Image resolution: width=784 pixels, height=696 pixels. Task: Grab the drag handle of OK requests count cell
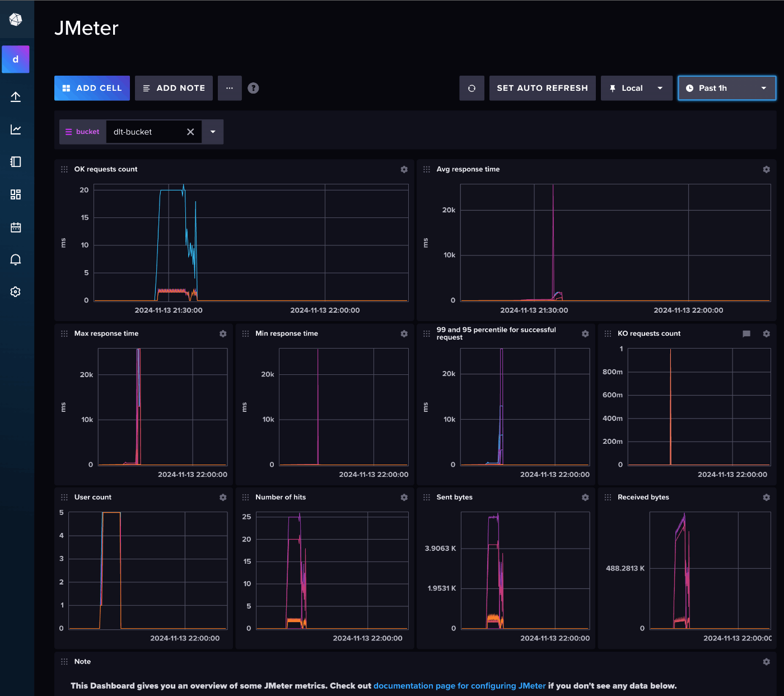(x=64, y=169)
